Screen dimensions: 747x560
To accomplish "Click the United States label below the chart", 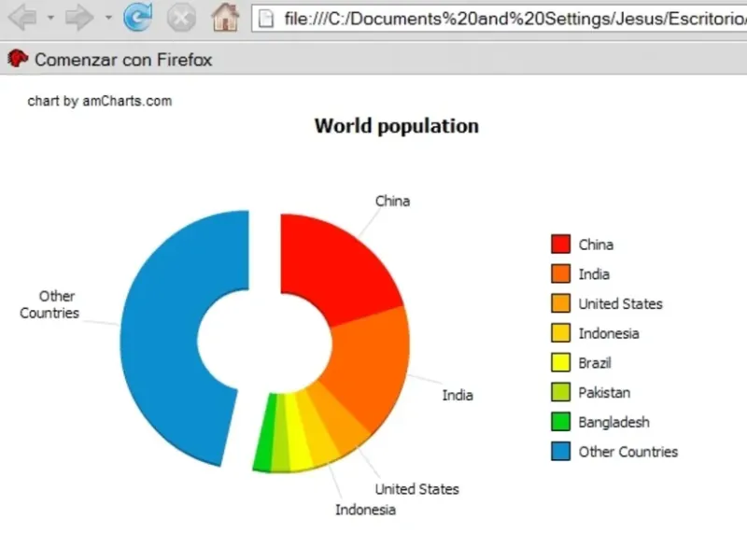I will pos(416,489).
